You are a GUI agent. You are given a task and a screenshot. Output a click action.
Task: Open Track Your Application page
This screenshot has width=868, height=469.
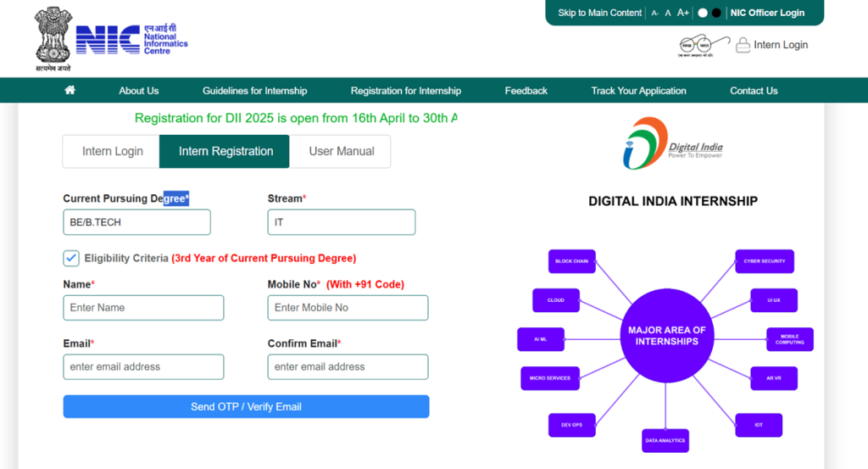click(x=638, y=91)
